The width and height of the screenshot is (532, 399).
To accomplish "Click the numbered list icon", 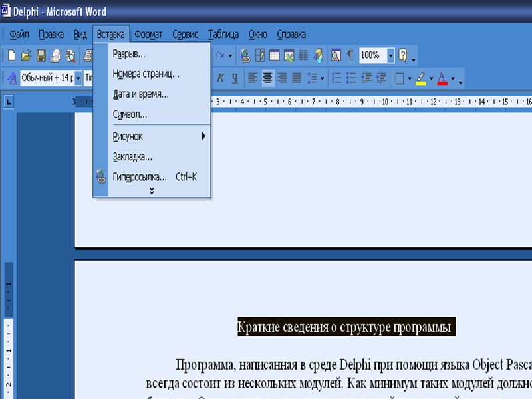I will 336,78.
